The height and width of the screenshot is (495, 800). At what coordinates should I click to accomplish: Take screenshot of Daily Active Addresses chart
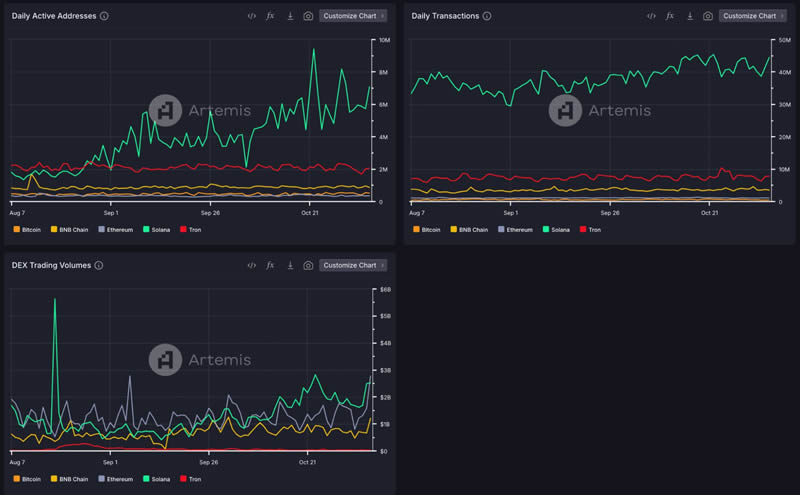point(308,16)
